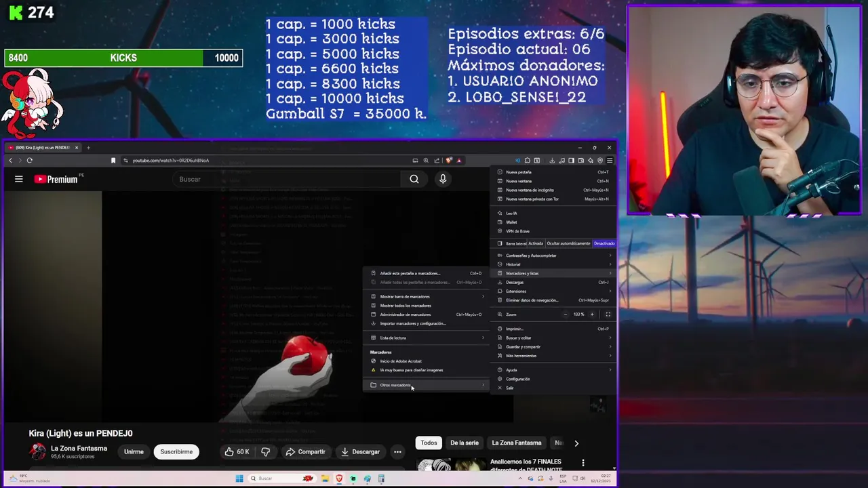Click the YouTube search magnifier button

[414, 179]
